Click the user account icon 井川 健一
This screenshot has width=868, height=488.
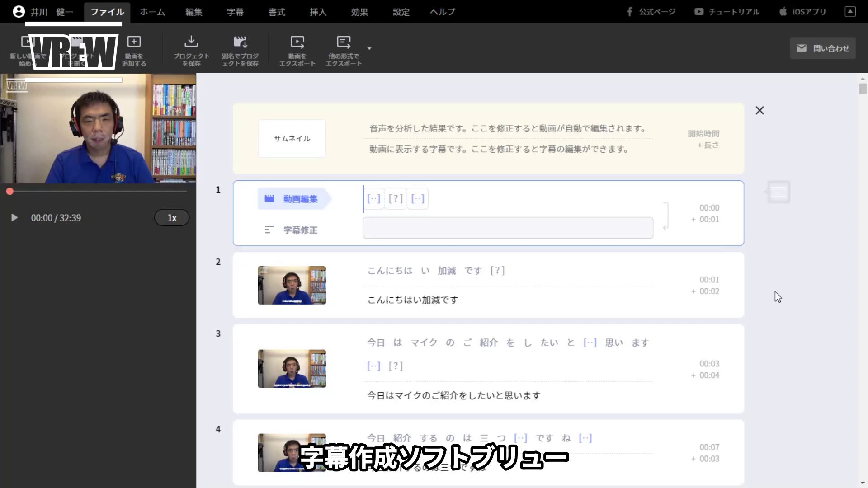click(19, 12)
